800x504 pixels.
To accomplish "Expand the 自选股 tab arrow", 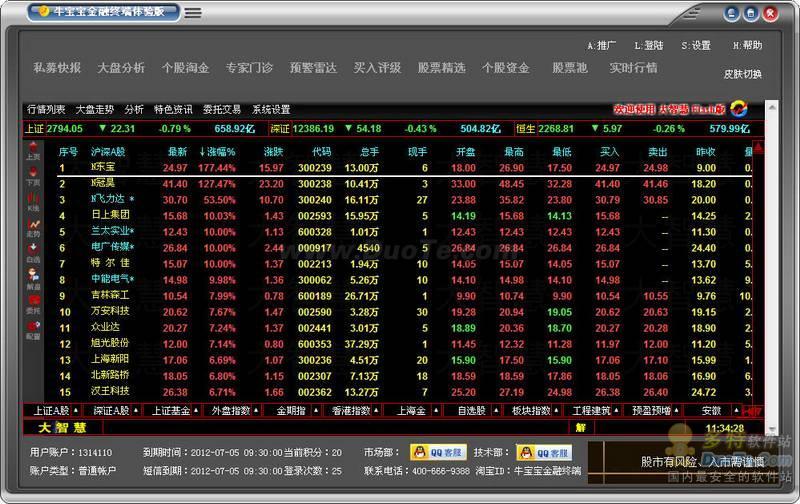I will pos(496,410).
